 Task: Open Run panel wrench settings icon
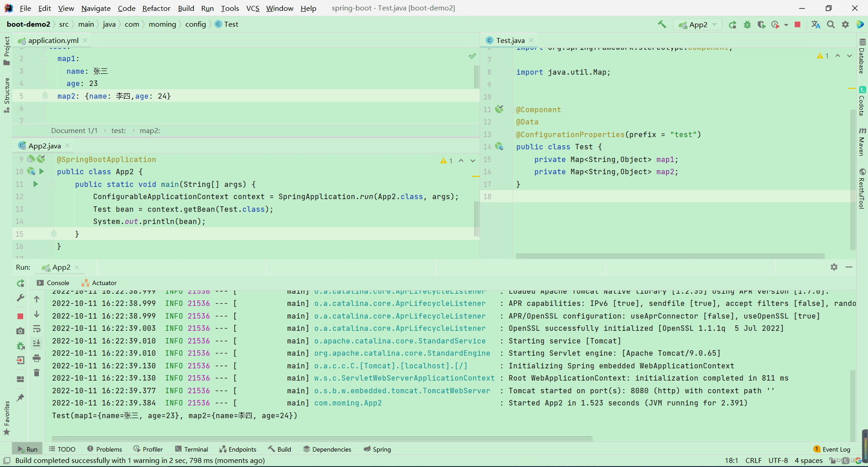(x=20, y=298)
